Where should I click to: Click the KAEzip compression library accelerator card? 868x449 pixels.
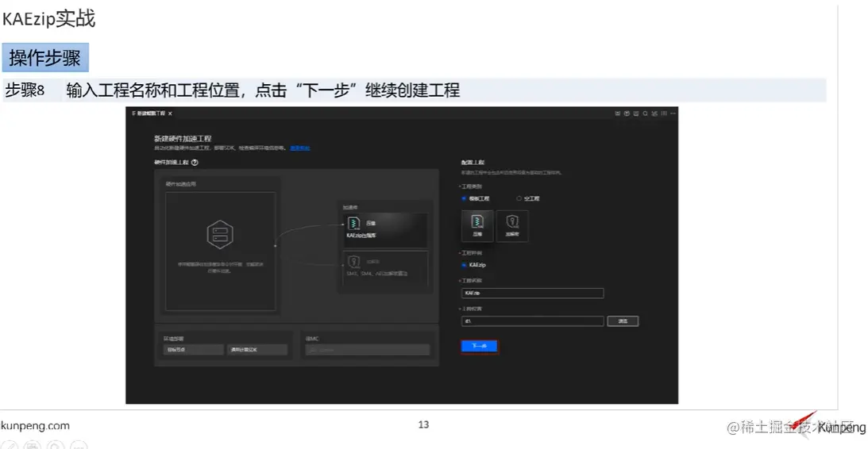[x=385, y=230]
